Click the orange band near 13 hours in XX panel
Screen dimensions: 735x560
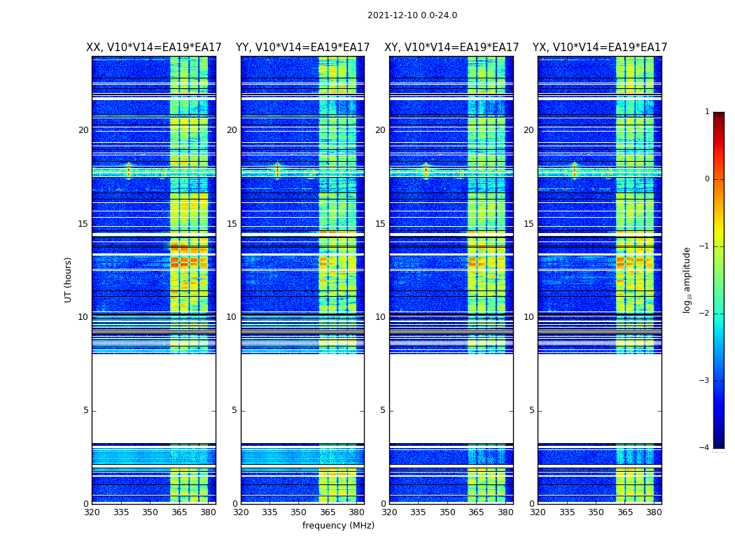point(189,262)
